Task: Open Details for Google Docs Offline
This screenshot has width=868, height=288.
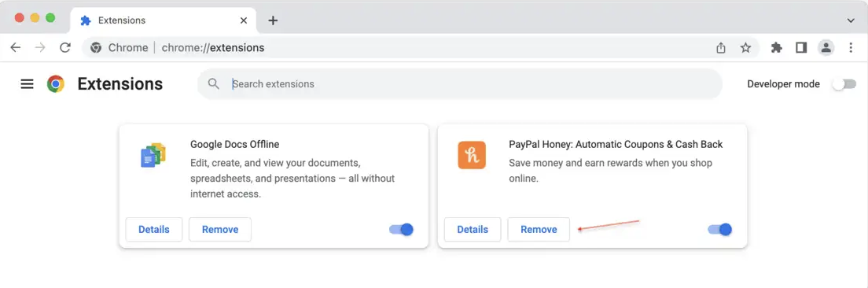Action: point(154,229)
